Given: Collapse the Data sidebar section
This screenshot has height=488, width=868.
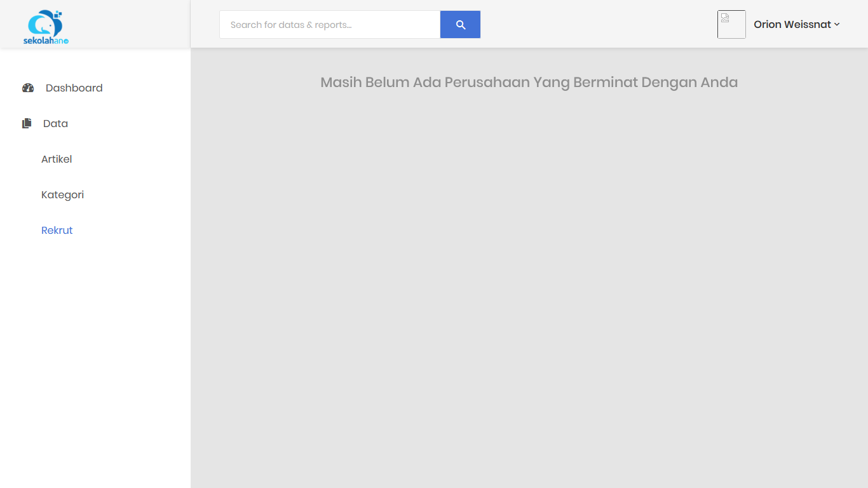Looking at the screenshot, I should [55, 124].
